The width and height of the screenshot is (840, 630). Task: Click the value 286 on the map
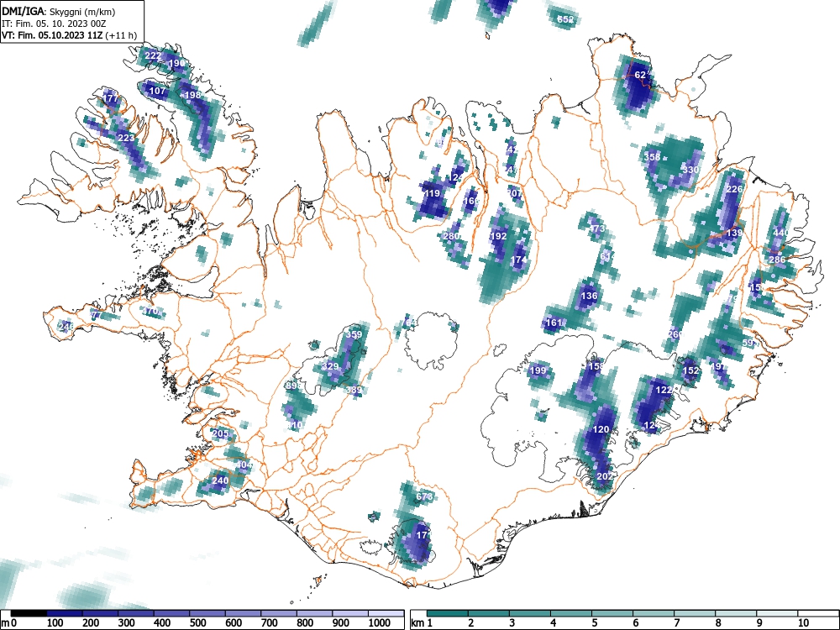click(x=777, y=260)
